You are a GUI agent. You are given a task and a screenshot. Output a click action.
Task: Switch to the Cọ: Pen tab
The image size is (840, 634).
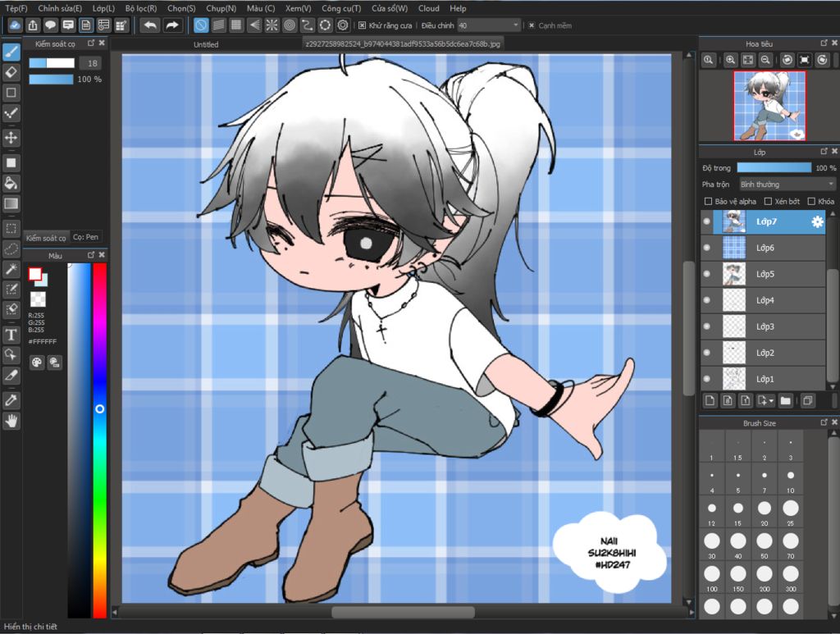pyautogui.click(x=85, y=237)
